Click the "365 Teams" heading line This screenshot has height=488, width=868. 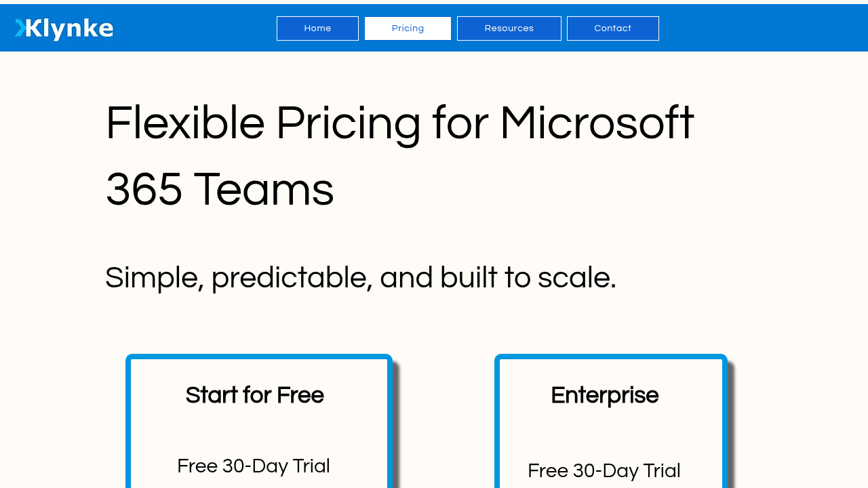[220, 189]
